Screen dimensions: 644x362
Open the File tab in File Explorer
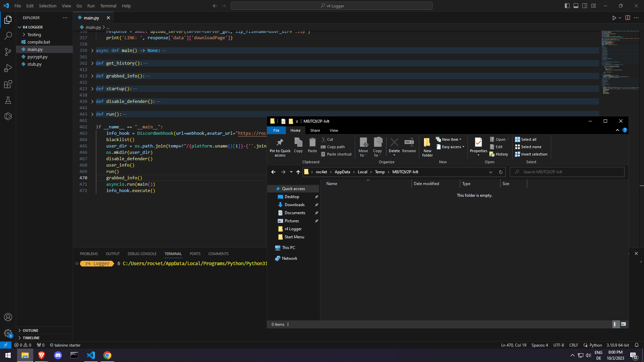(276, 130)
